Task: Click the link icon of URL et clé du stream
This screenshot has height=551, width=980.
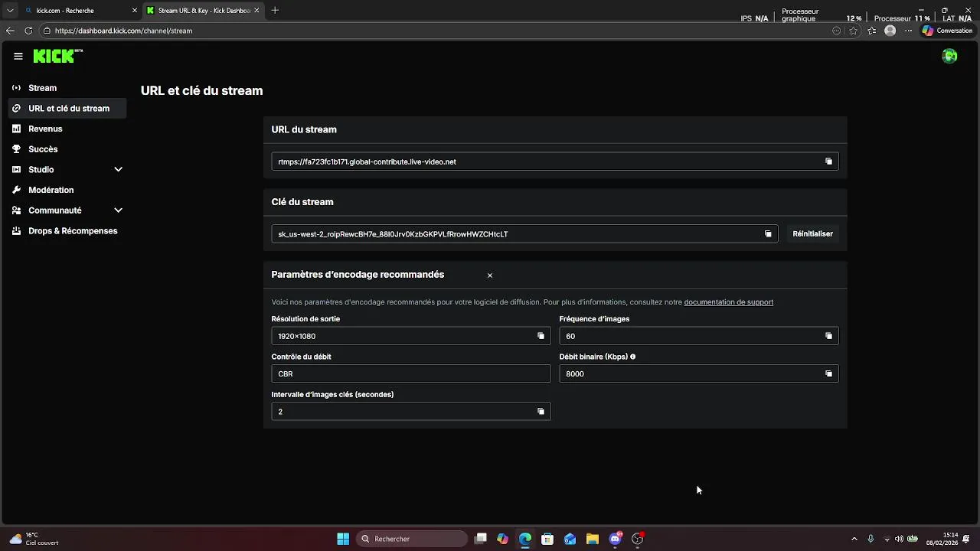Action: pyautogui.click(x=17, y=109)
